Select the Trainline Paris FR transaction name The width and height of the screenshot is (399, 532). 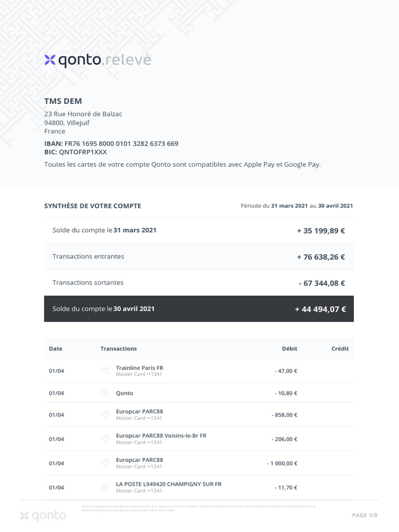pos(139,368)
